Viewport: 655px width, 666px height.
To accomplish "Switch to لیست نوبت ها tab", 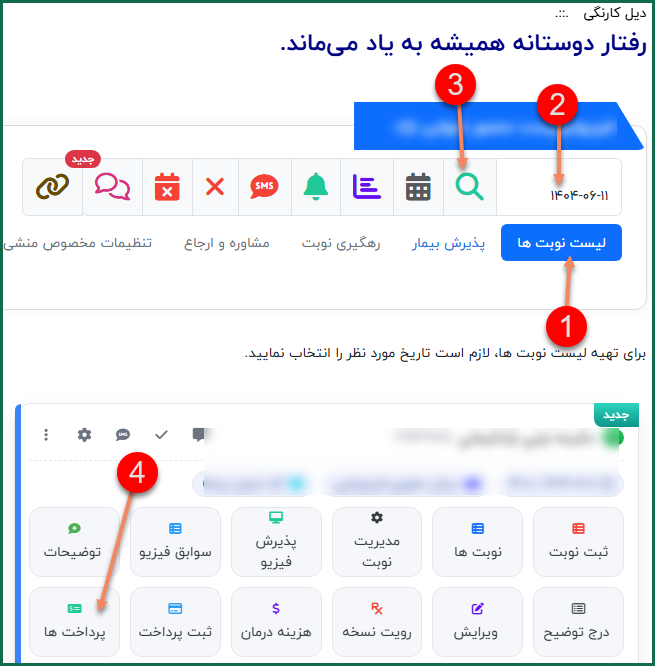I will click(561, 243).
